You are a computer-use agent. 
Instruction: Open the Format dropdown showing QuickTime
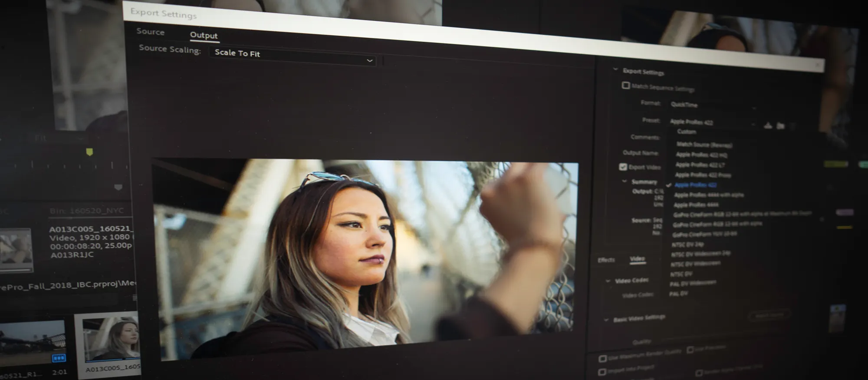713,106
